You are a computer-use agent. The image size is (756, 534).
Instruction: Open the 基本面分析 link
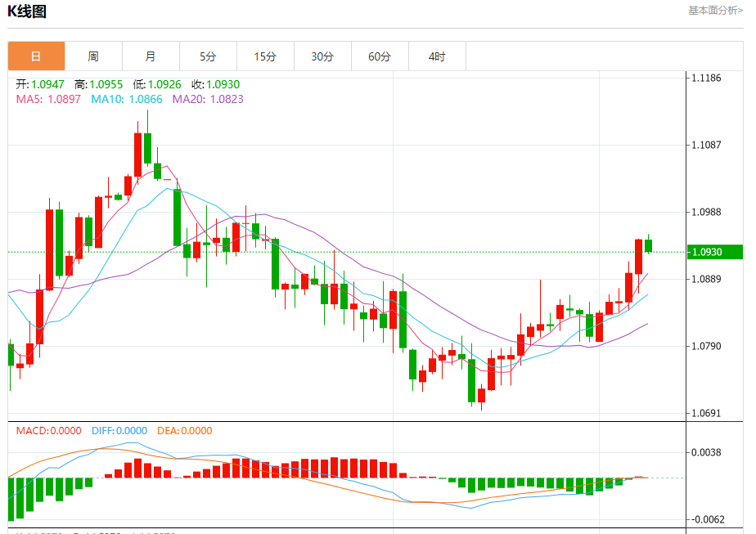click(x=715, y=10)
